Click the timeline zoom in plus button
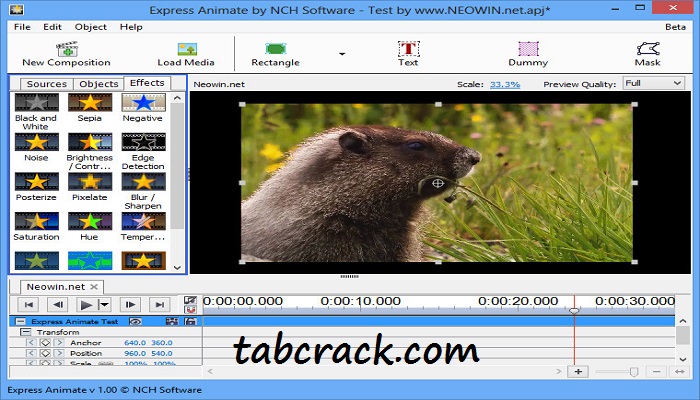700x400 pixels. pyautogui.click(x=578, y=371)
